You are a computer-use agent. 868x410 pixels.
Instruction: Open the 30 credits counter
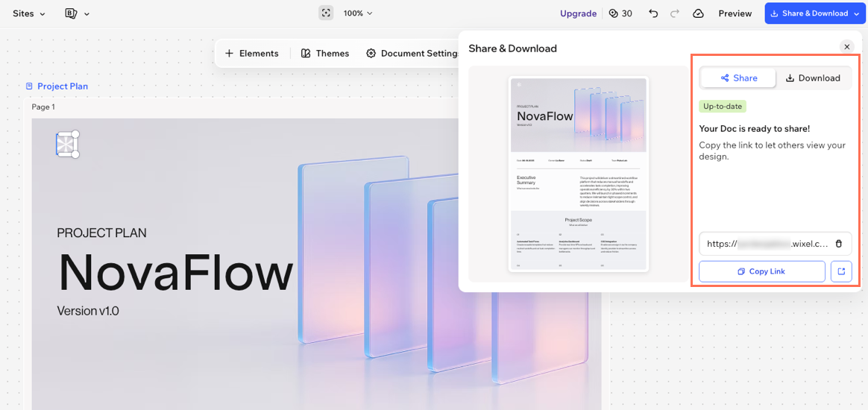(620, 13)
